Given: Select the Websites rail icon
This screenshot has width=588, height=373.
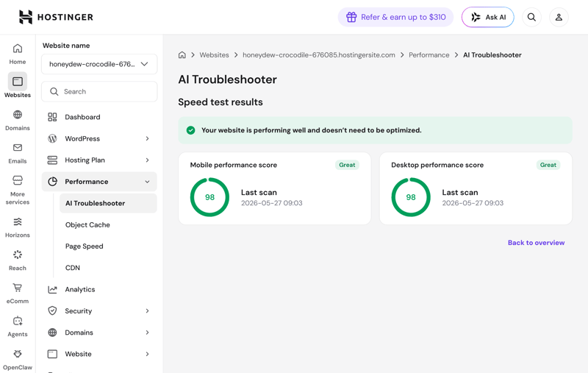Looking at the screenshot, I should point(18,82).
